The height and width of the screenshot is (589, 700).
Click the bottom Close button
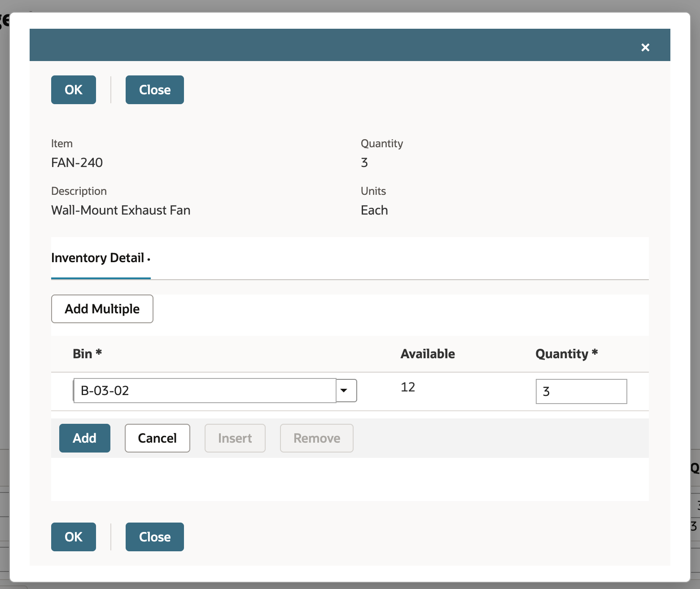tap(155, 537)
